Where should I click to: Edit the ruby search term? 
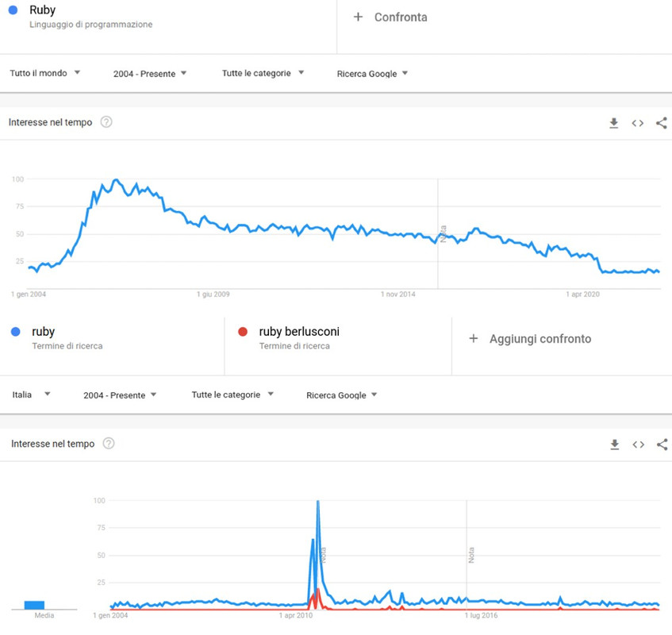click(44, 332)
